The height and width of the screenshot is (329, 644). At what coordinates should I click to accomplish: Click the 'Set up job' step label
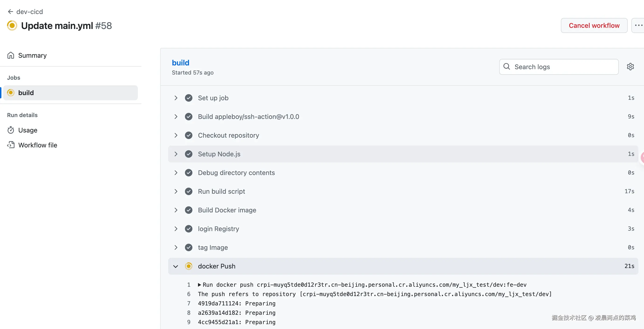pyautogui.click(x=213, y=98)
